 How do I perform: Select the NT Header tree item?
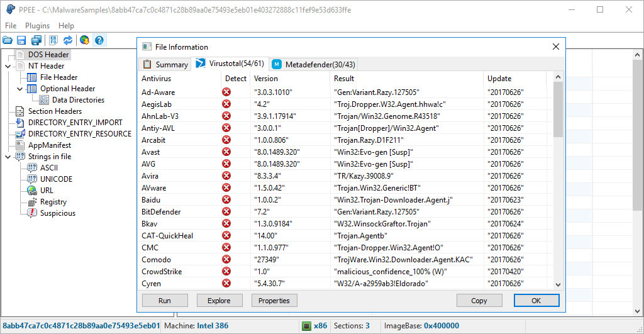[46, 66]
